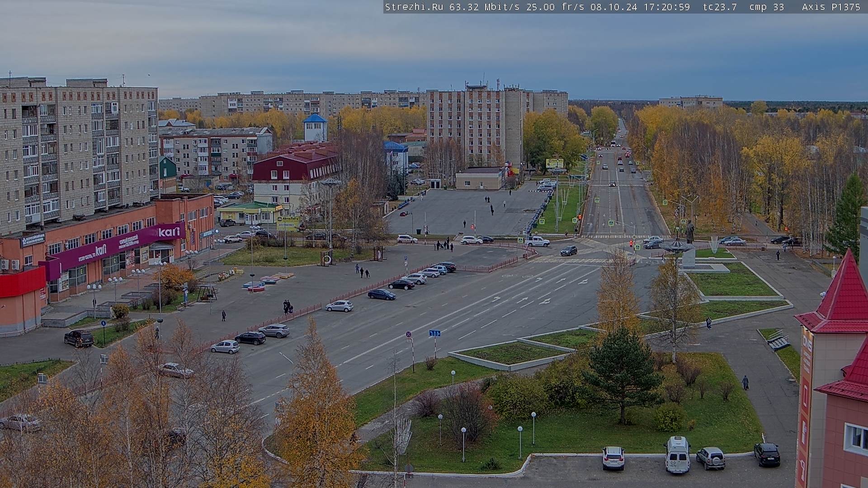Select the Axis P1375 camera model label
Screen dimensions: 868x488
click(x=831, y=7)
